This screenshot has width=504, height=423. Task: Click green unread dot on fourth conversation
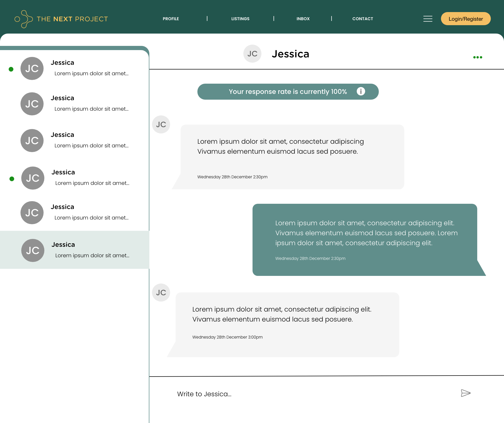(12, 179)
